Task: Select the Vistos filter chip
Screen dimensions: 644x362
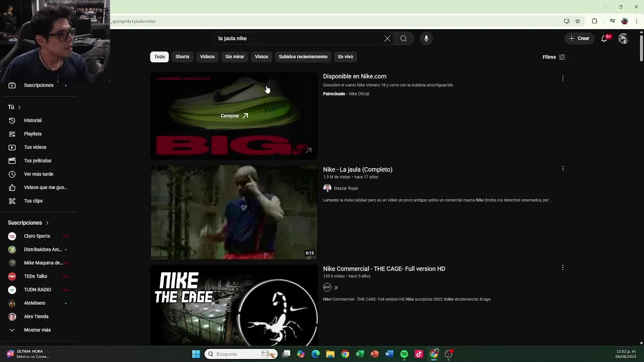Action: coord(262,57)
